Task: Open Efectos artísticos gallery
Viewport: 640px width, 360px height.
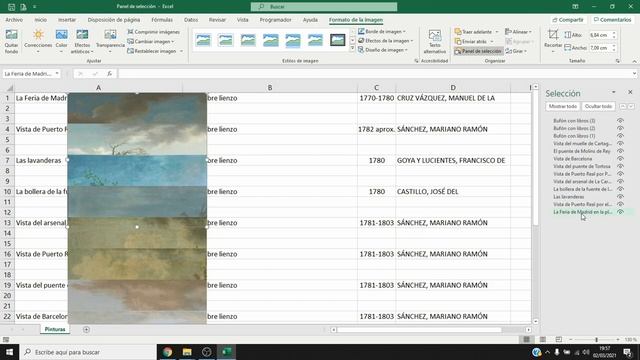Action: pyautogui.click(x=82, y=41)
